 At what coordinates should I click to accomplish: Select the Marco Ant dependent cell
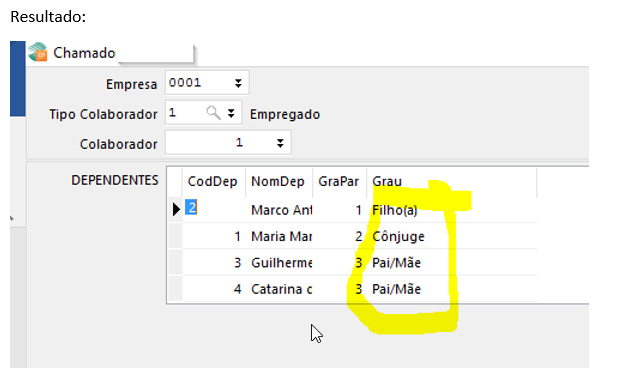click(279, 210)
